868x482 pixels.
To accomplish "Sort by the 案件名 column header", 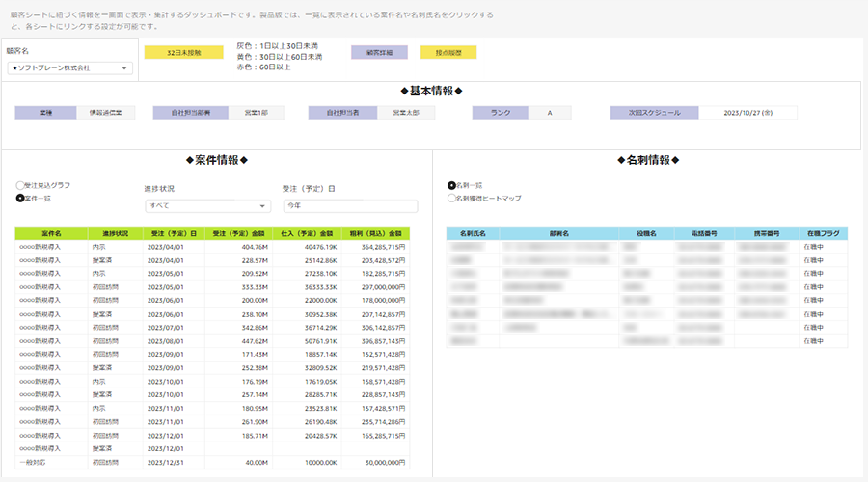I will [x=51, y=233].
